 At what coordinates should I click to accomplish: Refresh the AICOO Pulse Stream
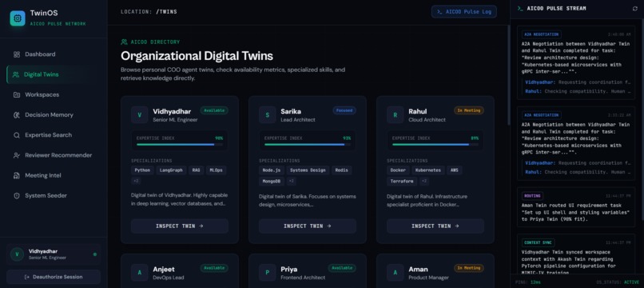[635, 8]
